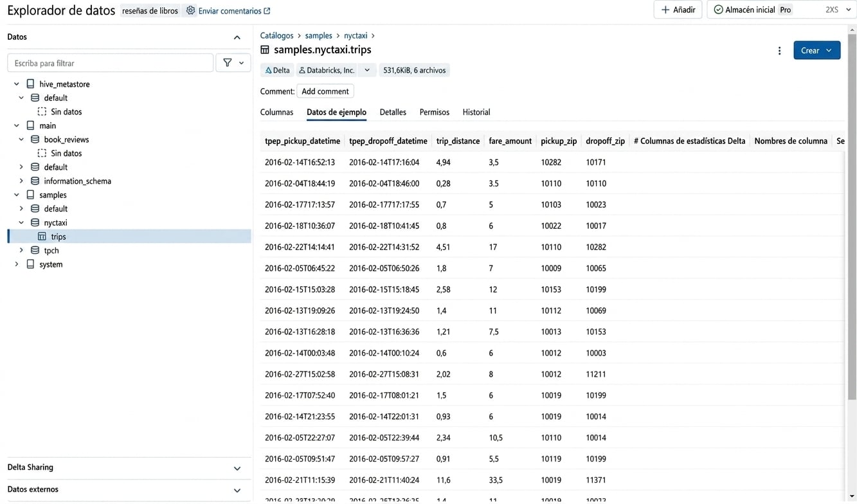Go to Catálogos breadcrumb link
The height and width of the screenshot is (504, 857).
click(x=276, y=36)
